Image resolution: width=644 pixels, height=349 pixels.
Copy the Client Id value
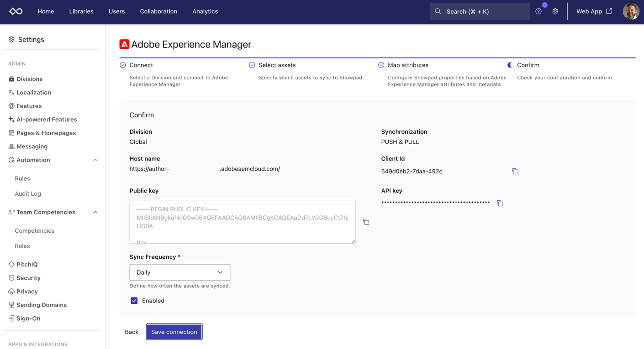[x=515, y=172]
